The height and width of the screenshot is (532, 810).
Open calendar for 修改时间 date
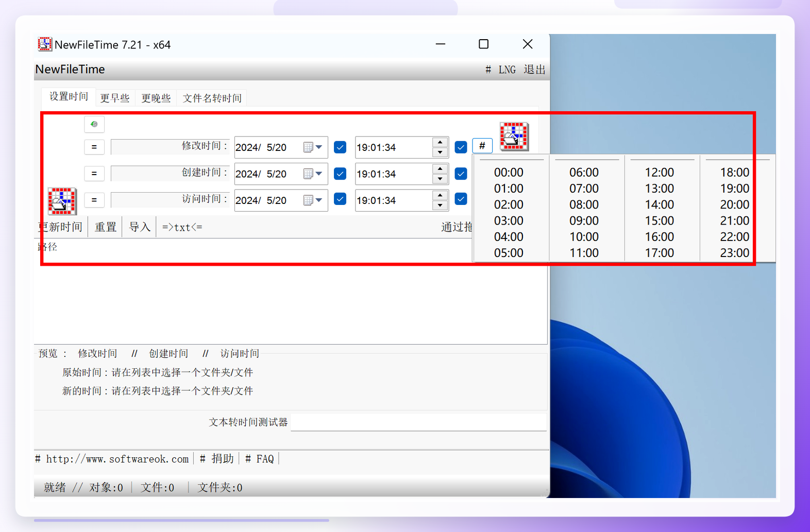pyautogui.click(x=313, y=147)
